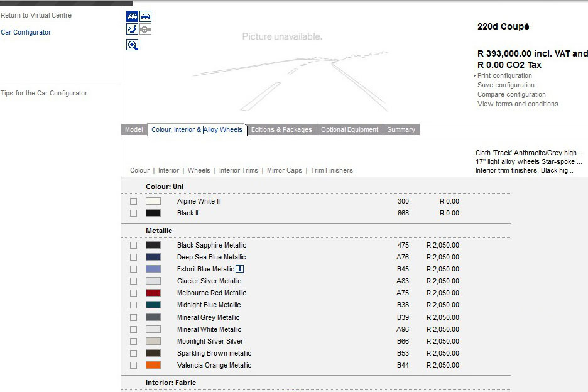Viewport: 588px width, 392px height.
Task: Switch to the side exterior car view icon
Action: point(145,16)
